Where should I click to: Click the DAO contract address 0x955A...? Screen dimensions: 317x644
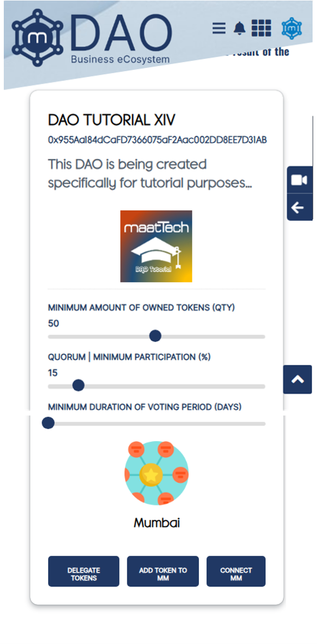pos(158,140)
